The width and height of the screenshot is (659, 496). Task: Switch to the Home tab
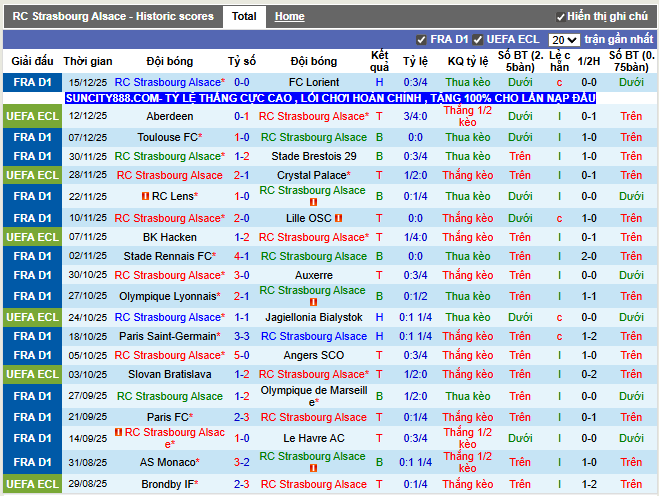[x=290, y=16]
